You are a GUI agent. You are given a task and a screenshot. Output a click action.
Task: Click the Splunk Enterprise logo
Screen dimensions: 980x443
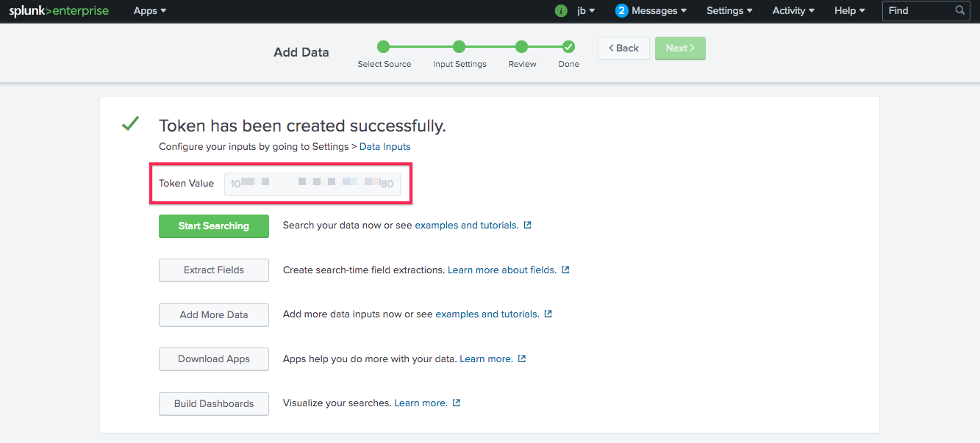pyautogui.click(x=59, y=11)
